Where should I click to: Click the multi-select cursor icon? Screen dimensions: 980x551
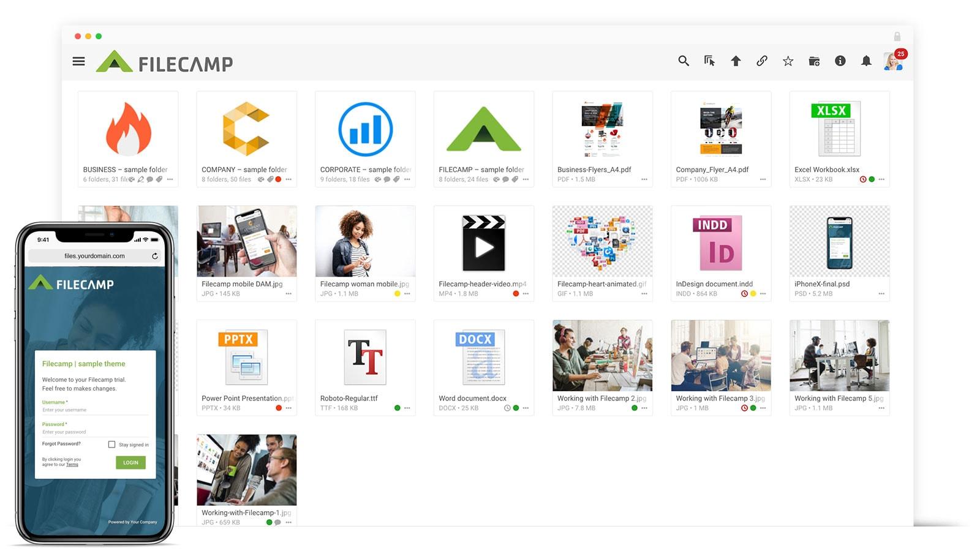(709, 61)
